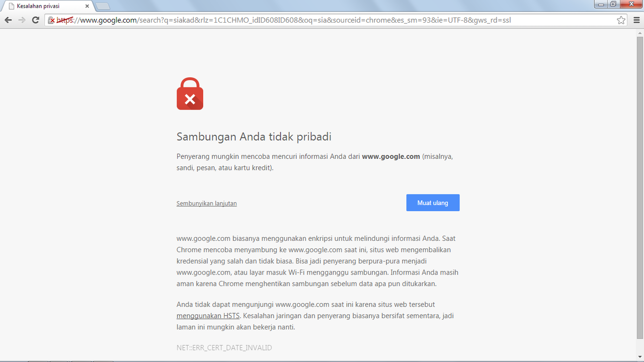
Task: Click the heading Sambungan Anda tidak pribadi
Action: click(254, 137)
